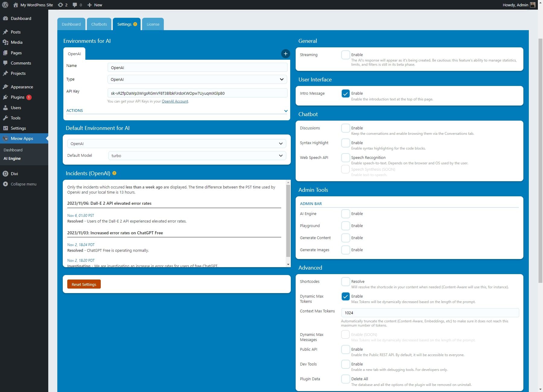Tick the Plugin Data Delete All checkbox
Screen dimensions: 543x392
pos(345,379)
